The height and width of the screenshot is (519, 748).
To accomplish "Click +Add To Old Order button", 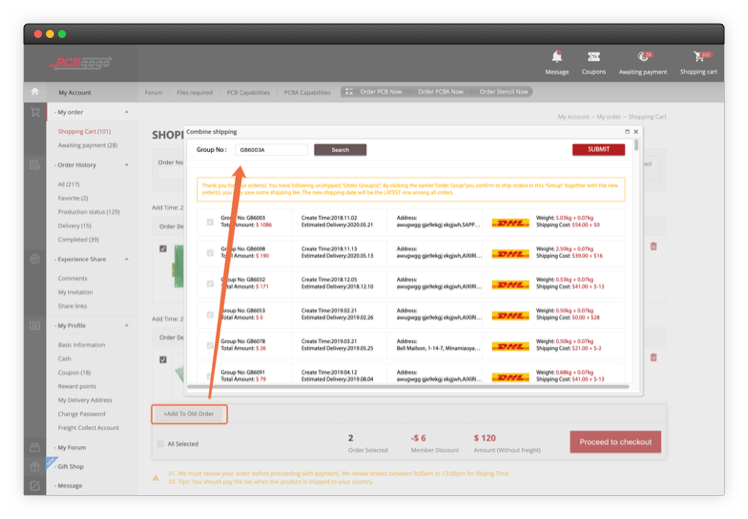I will click(x=189, y=414).
